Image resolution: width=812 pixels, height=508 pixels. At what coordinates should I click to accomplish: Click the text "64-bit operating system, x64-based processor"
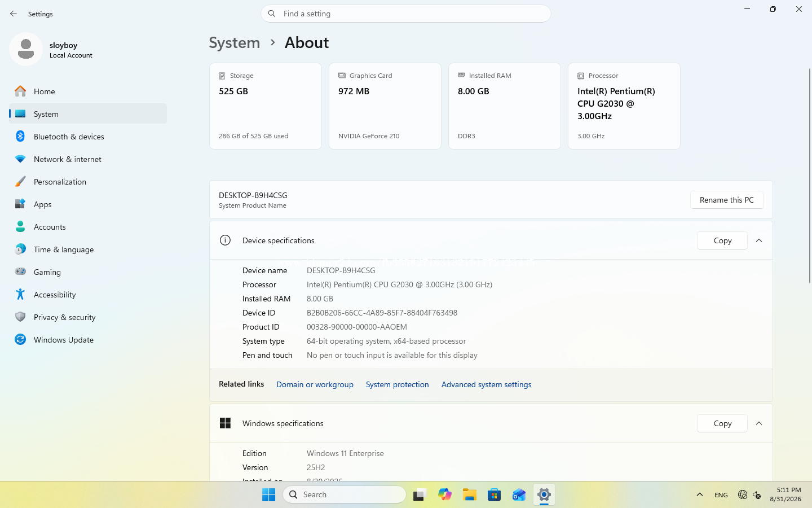point(386,341)
